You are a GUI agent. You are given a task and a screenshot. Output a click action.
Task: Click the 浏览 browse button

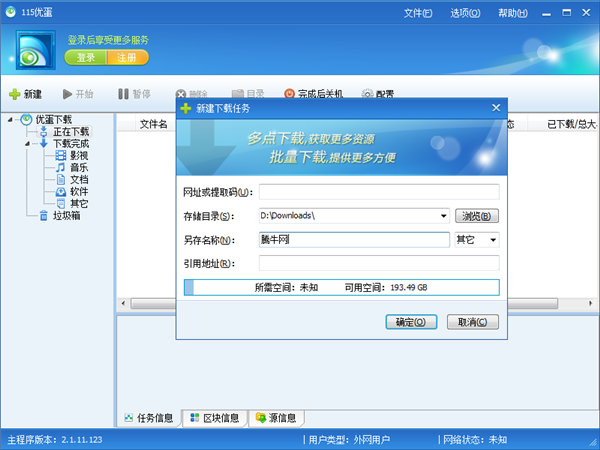coord(477,216)
